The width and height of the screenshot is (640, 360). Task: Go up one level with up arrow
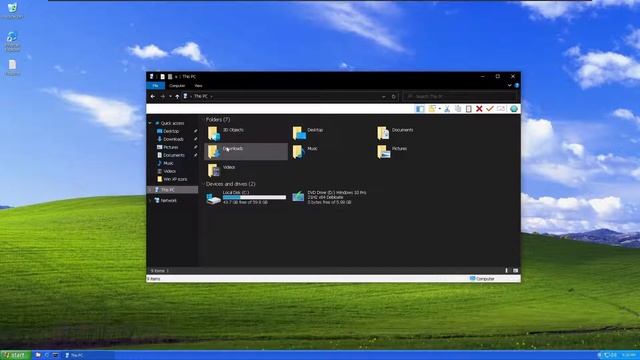click(x=177, y=96)
